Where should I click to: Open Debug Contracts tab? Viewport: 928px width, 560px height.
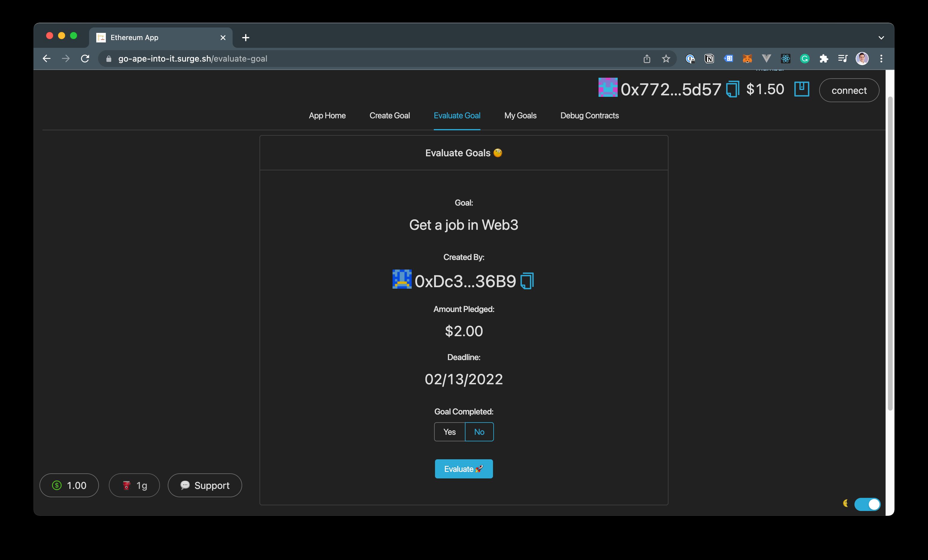pos(589,116)
